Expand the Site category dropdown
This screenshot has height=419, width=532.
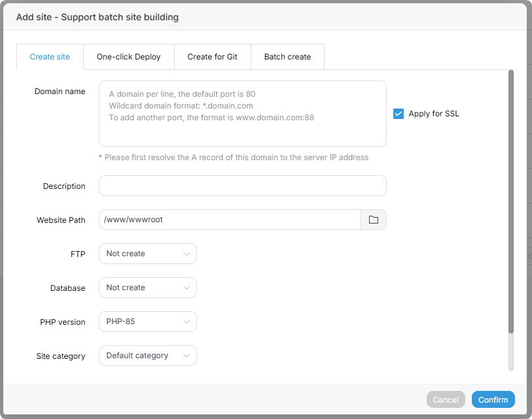(x=148, y=356)
